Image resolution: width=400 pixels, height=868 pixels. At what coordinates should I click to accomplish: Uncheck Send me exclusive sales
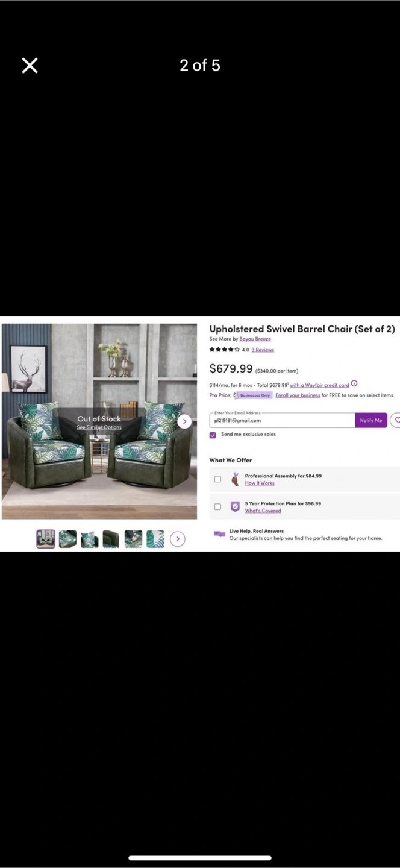coord(213,435)
